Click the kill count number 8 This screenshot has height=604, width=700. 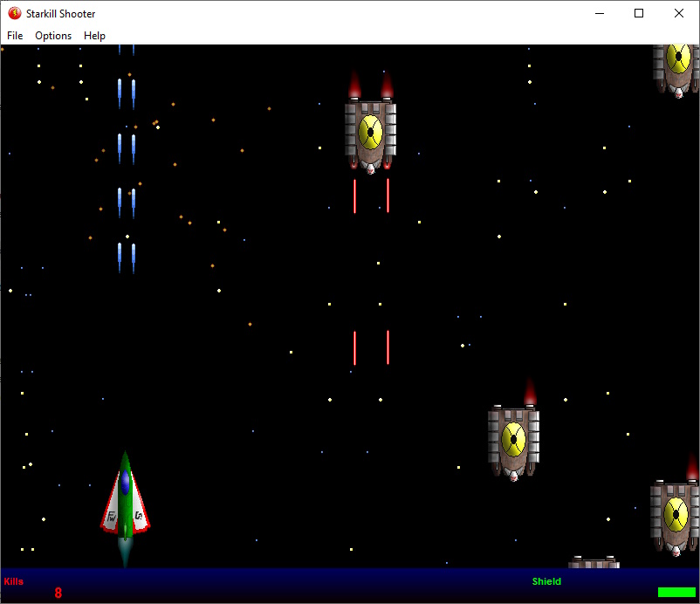pyautogui.click(x=58, y=593)
